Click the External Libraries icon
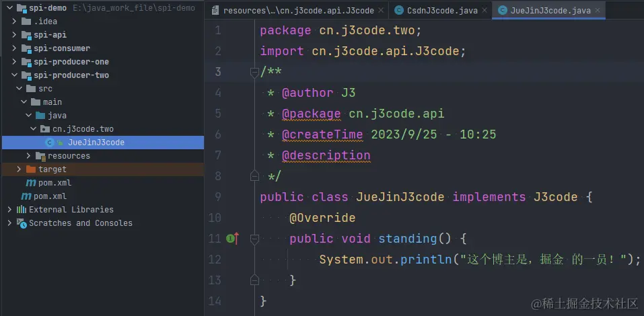Screen dimensions: 644x316 pyautogui.click(x=22, y=210)
